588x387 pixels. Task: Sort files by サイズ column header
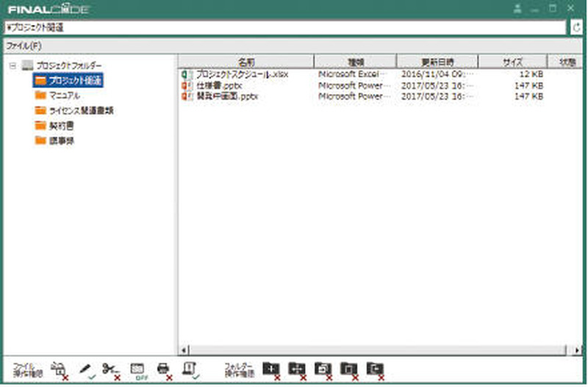tap(512, 62)
